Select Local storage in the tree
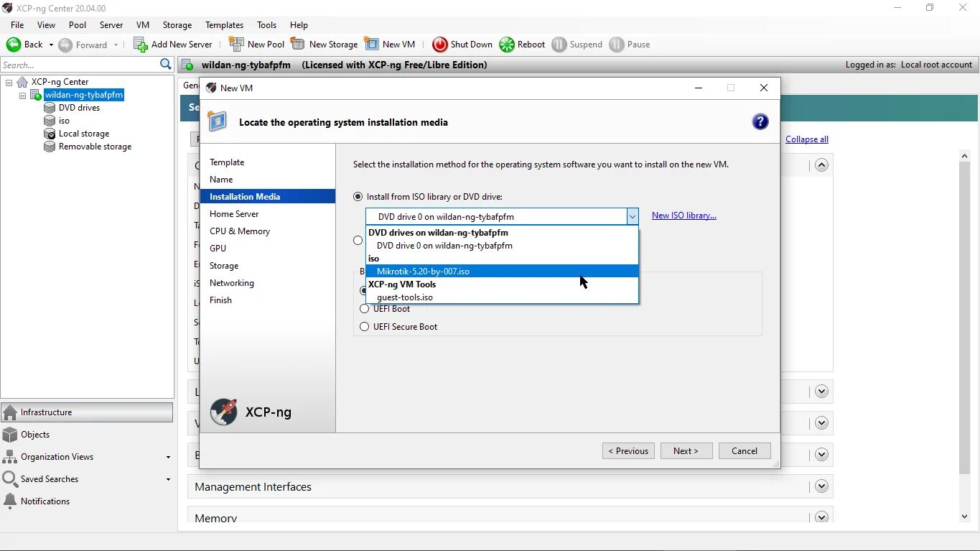The width and height of the screenshot is (980, 551). [84, 134]
